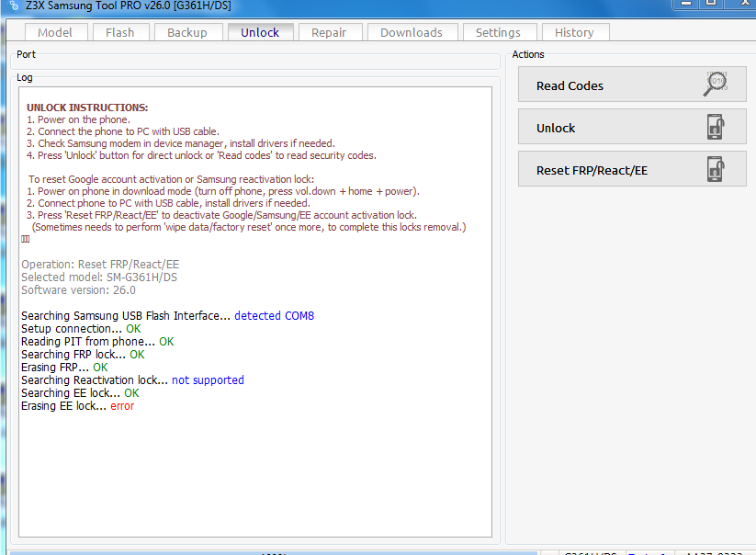Switch to the Flash tab
Image resolution: width=756 pixels, height=555 pixels.
120,32
